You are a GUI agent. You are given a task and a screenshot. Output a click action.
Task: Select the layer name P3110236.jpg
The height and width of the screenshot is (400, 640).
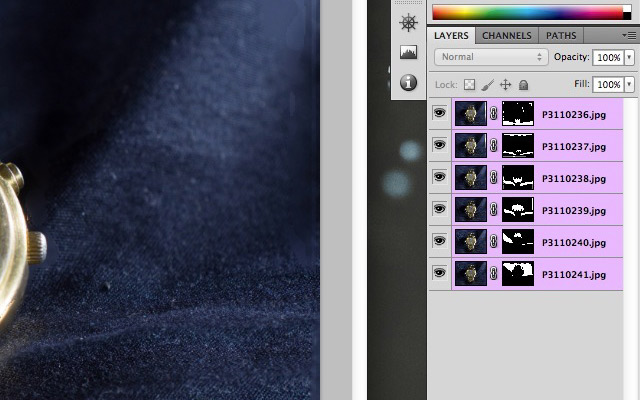573,115
